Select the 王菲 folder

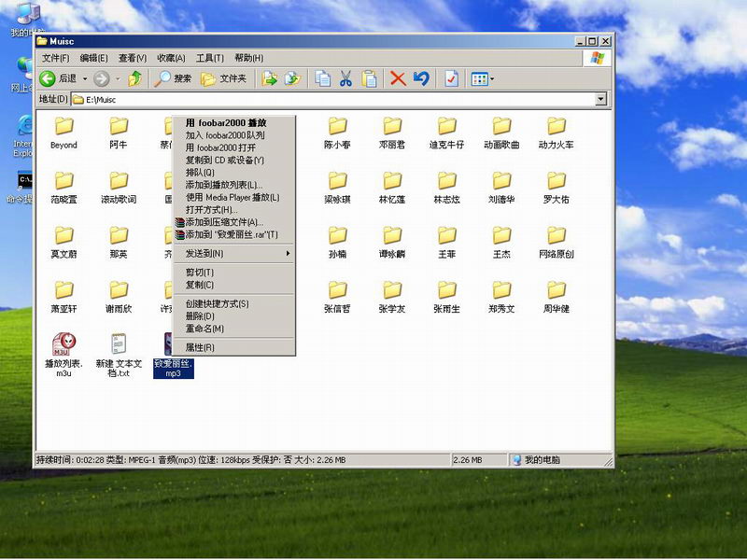(x=447, y=243)
